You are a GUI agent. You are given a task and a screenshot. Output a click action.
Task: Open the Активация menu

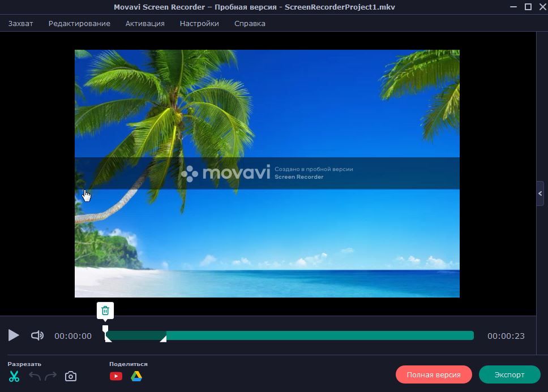pos(145,23)
